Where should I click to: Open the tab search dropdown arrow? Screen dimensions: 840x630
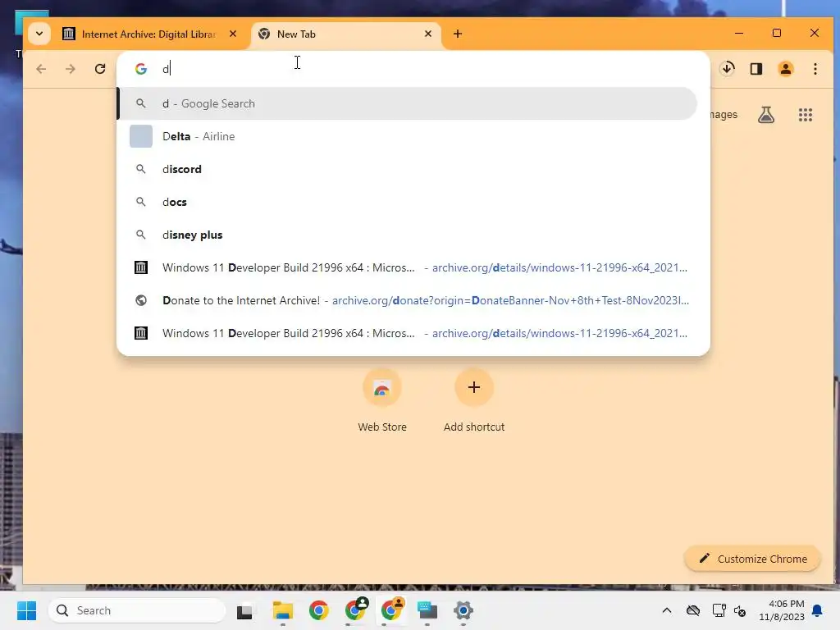(x=39, y=34)
